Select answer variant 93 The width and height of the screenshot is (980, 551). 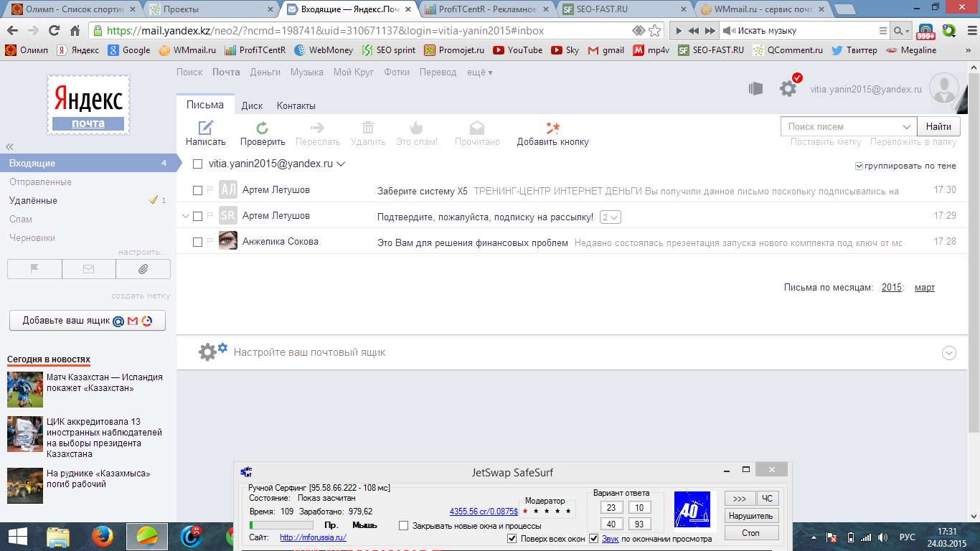pos(639,524)
